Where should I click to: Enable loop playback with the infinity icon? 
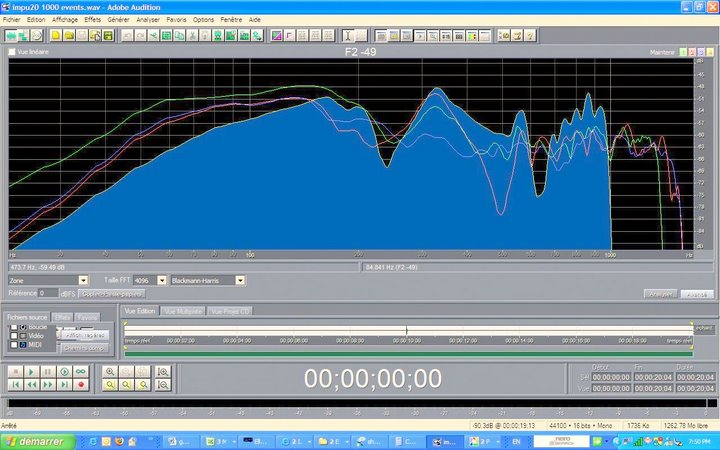(x=81, y=371)
